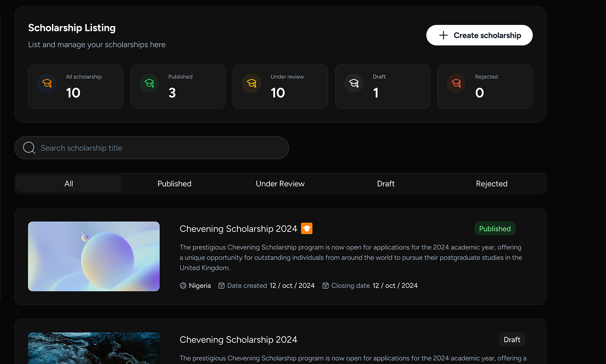
Task: Click the Date created value 12 / oct / 2024
Action: coord(292,286)
